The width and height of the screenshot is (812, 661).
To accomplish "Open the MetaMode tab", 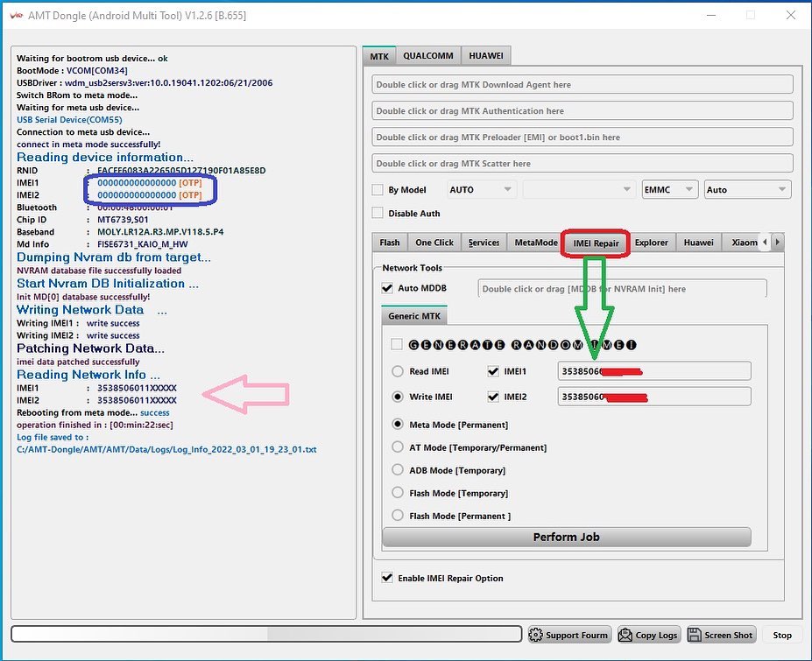I will point(535,243).
